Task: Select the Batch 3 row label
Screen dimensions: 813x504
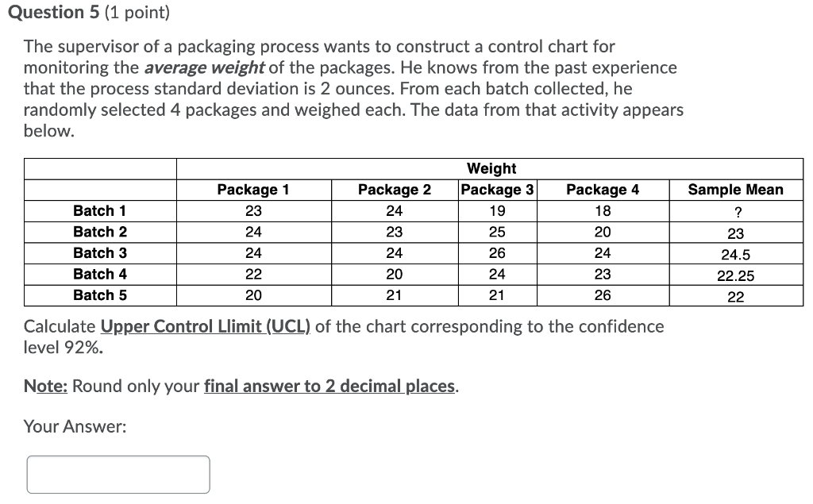Action: point(100,253)
